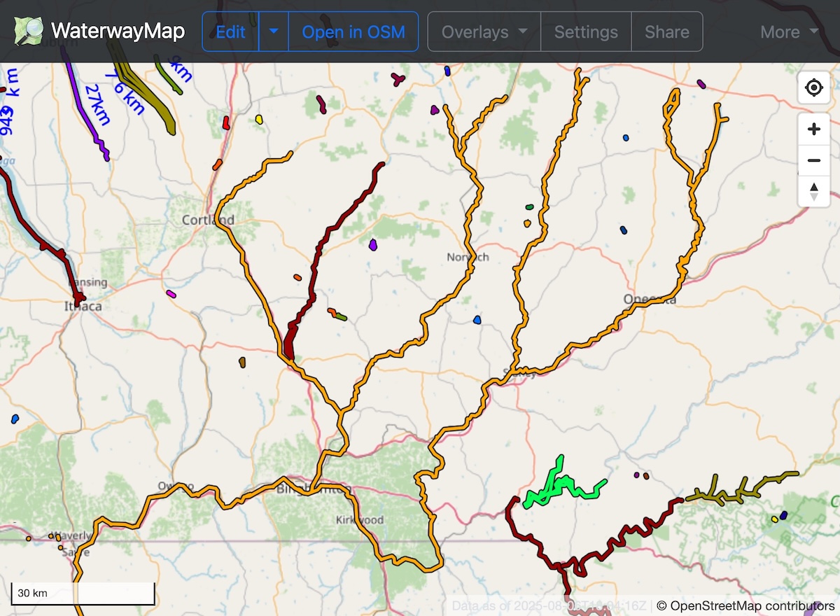Click the Binghamton city label

(312, 488)
